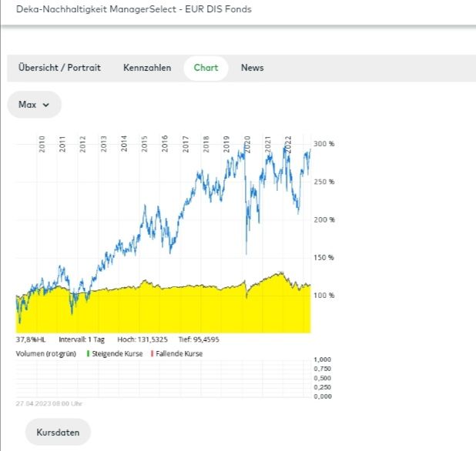The height and width of the screenshot is (451, 476).
Task: Click the Deka-Nachhaltigkeit ManagerSelect fund title
Action: [x=133, y=9]
